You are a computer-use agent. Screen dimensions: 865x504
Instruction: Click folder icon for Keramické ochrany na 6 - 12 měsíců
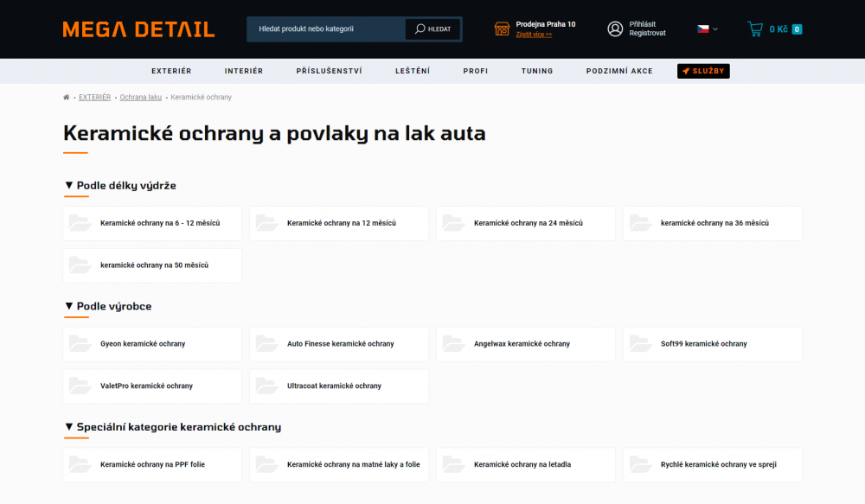tap(80, 223)
